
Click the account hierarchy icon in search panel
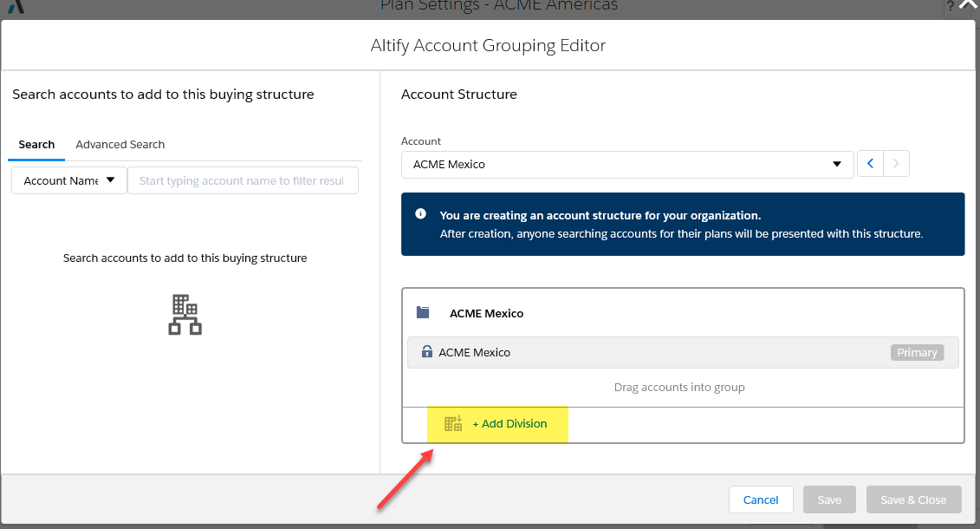(x=185, y=315)
